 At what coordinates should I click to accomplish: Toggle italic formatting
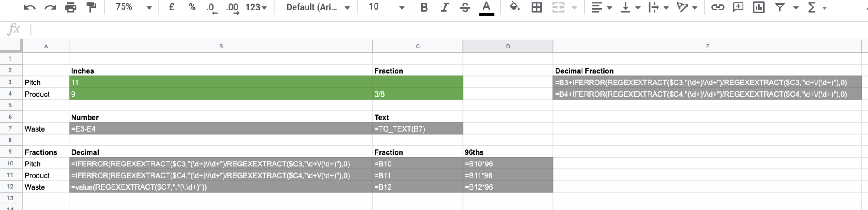click(444, 7)
